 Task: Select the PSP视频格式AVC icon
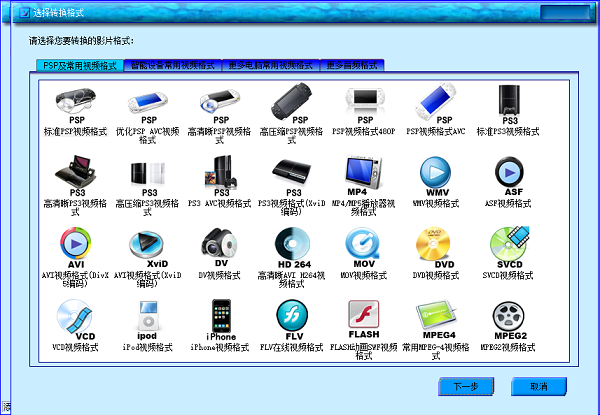436,101
